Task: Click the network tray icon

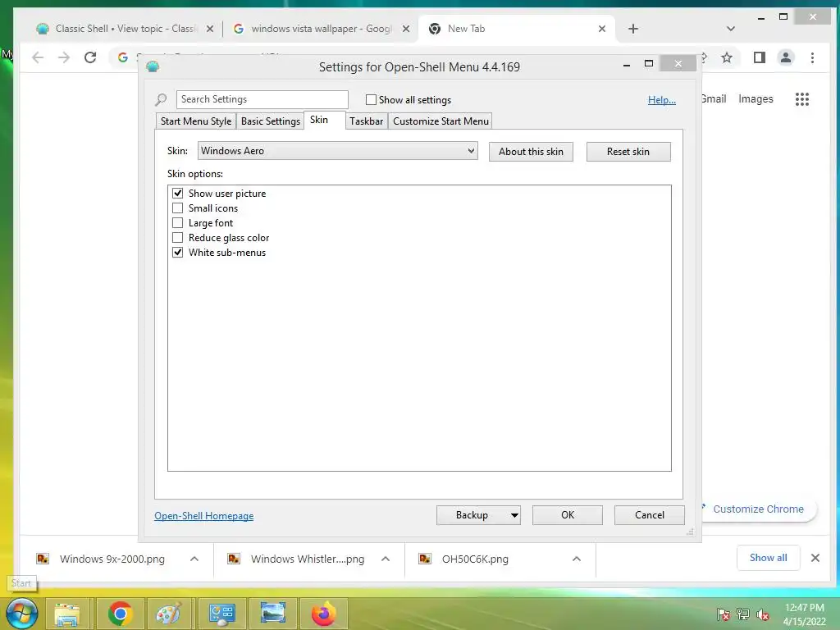Action: 742,614
